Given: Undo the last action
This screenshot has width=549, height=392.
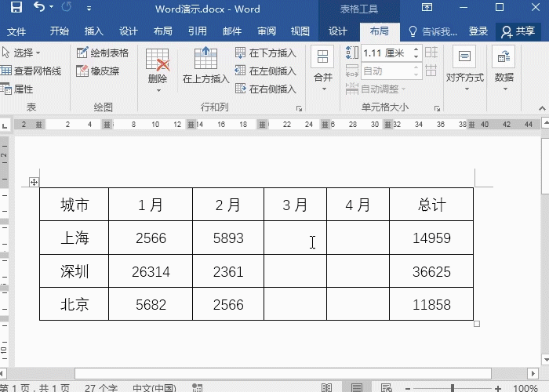Looking at the screenshot, I should [x=39, y=7].
